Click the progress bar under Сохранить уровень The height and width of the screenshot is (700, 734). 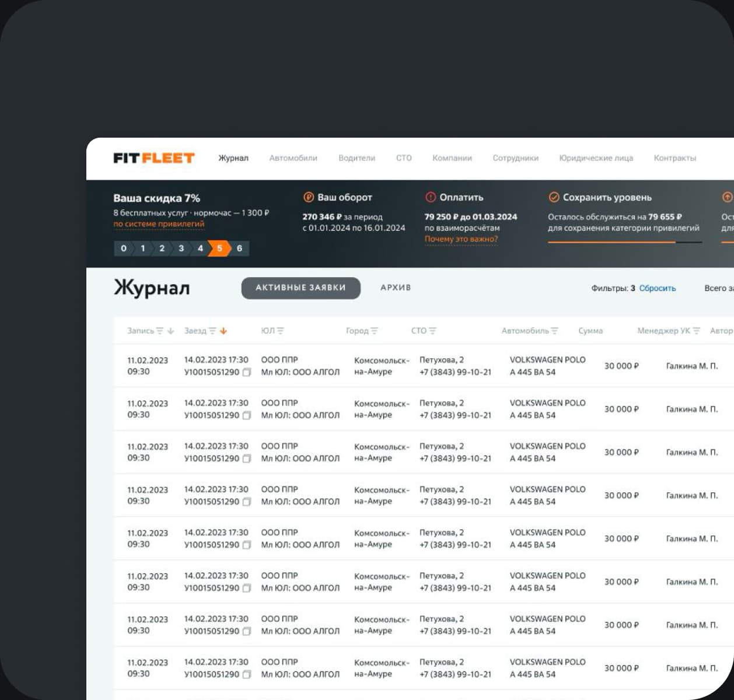(625, 242)
